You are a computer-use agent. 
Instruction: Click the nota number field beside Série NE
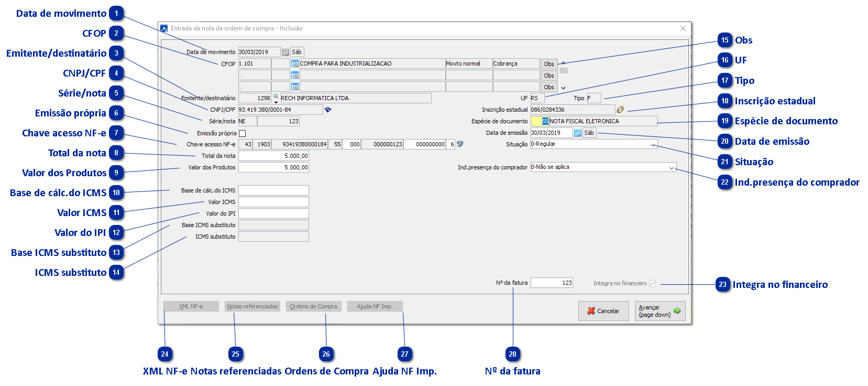[278, 121]
